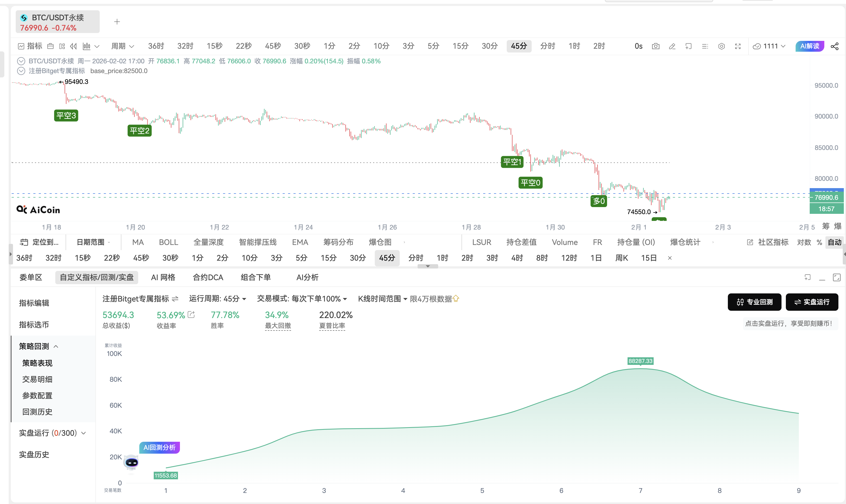Open chart settings via the gear icon
The image size is (846, 504).
pos(722,46)
